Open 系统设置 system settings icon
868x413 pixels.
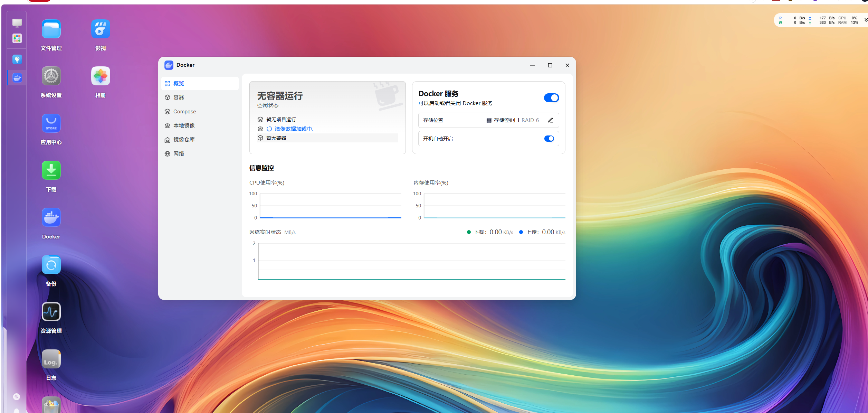(51, 76)
